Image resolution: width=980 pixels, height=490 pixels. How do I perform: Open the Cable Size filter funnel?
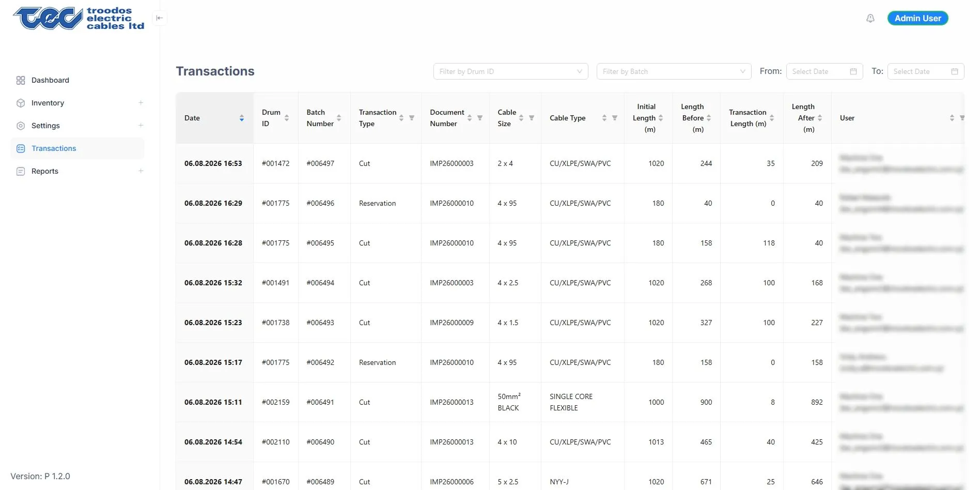[x=532, y=118]
